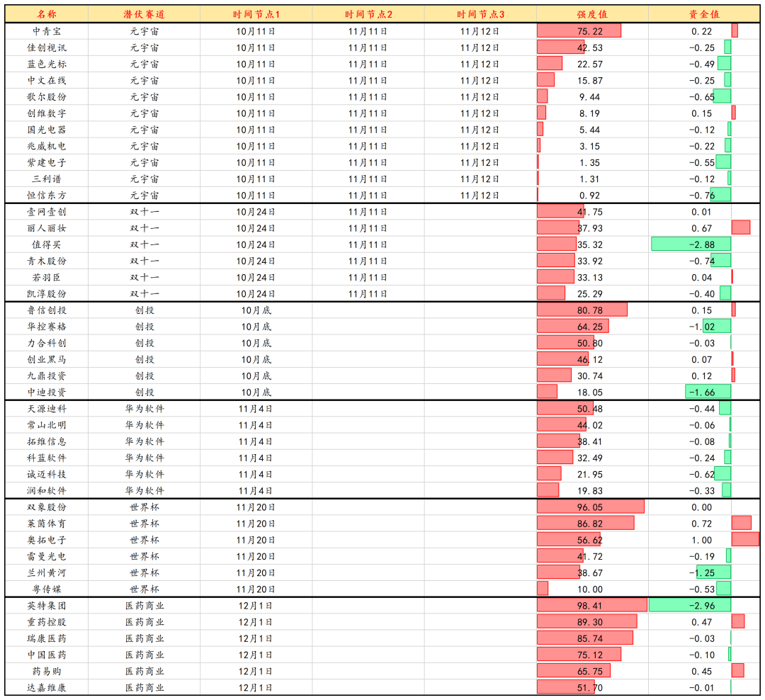Select the 达嘉维康 name cell
The height and width of the screenshot is (700, 765).
(46, 688)
